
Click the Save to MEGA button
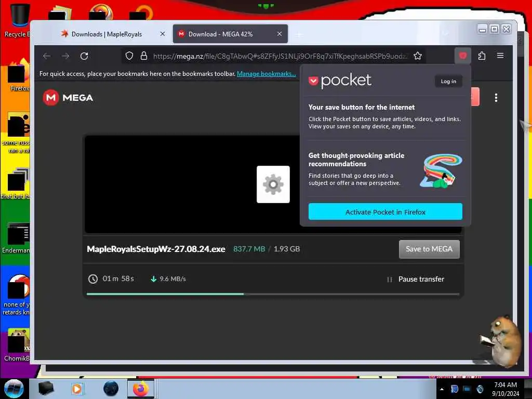pos(429,249)
